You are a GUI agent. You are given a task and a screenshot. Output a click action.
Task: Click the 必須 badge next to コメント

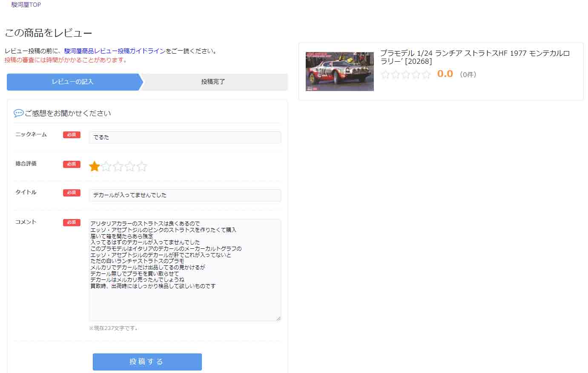point(72,222)
